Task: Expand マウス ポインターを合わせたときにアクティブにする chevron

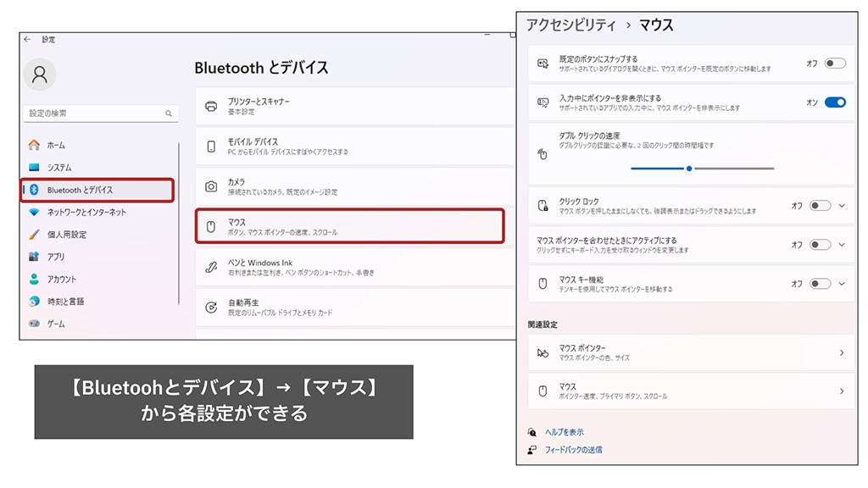Action: click(842, 245)
